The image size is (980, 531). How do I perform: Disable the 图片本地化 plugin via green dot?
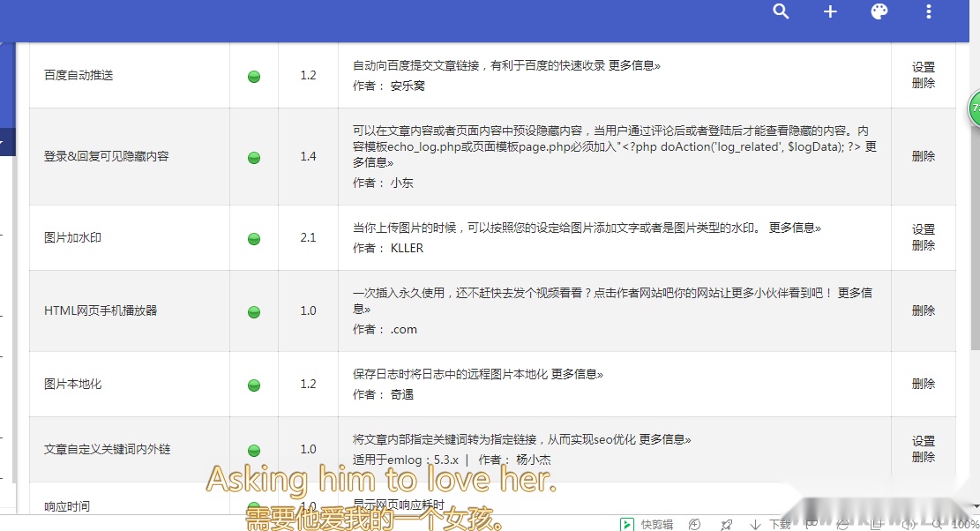tap(254, 385)
